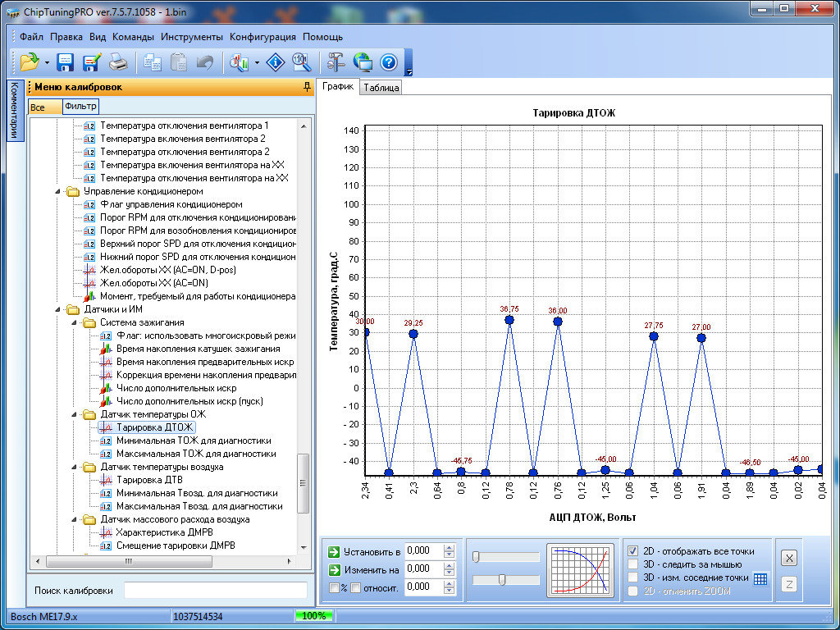Image resolution: width=840 pixels, height=630 pixels.
Task: Open dropdown arrow next to open-file icon
Action: (47, 62)
